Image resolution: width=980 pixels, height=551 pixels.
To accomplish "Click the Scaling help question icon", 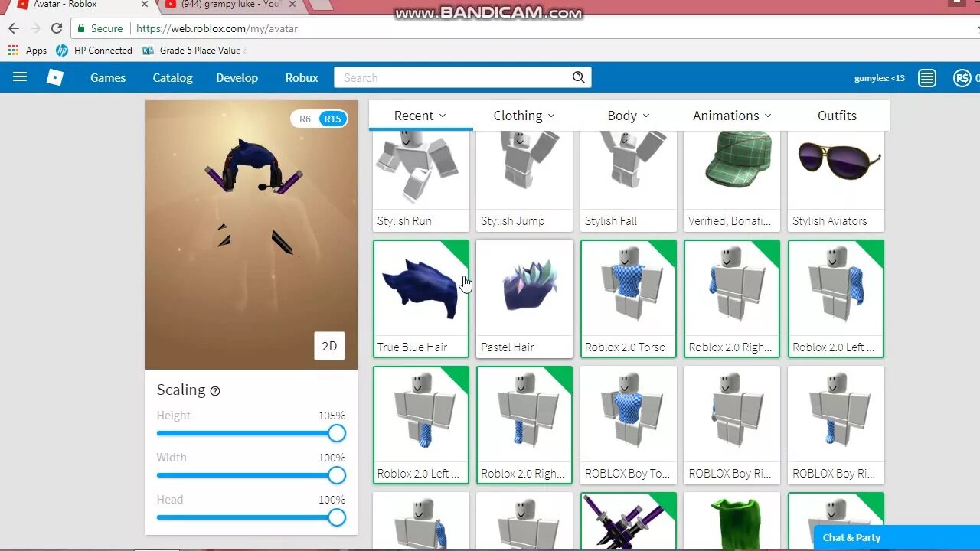I will click(215, 391).
